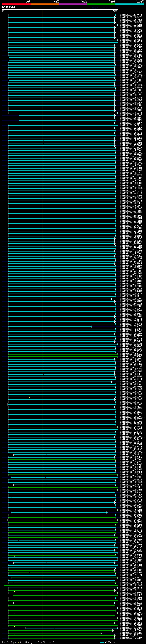This screenshot has width=146, height=644.
Task: Open hit UniRef100_A7AM38
Action: click(x=131, y=548)
